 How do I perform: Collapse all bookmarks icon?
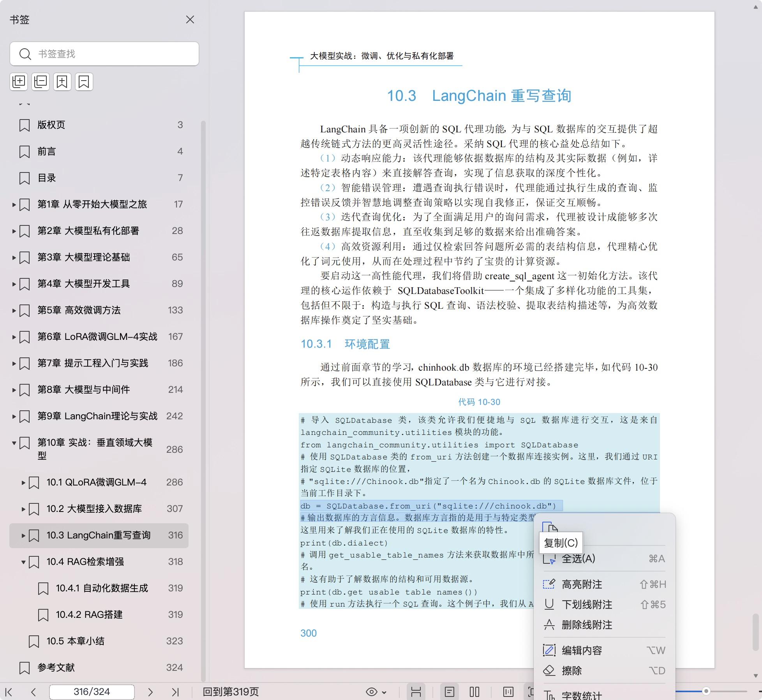(x=41, y=82)
